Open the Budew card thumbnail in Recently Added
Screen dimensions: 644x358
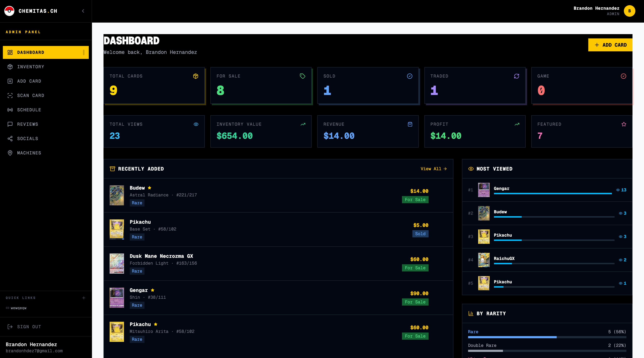[x=117, y=195]
